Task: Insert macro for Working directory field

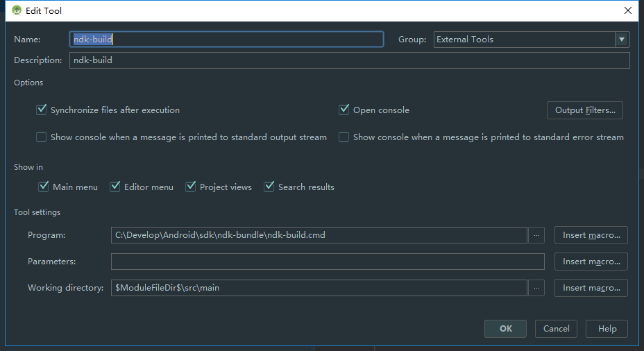Action: coord(591,288)
